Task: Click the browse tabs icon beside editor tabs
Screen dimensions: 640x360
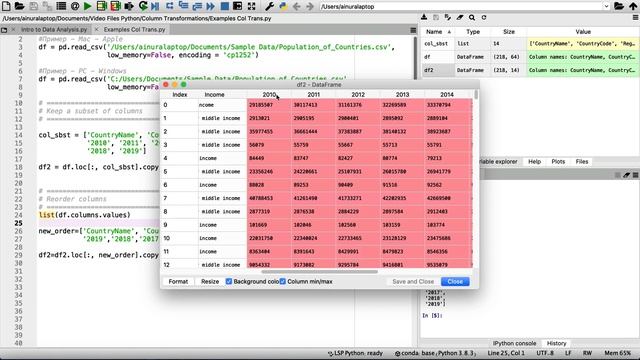Action: 4,30
